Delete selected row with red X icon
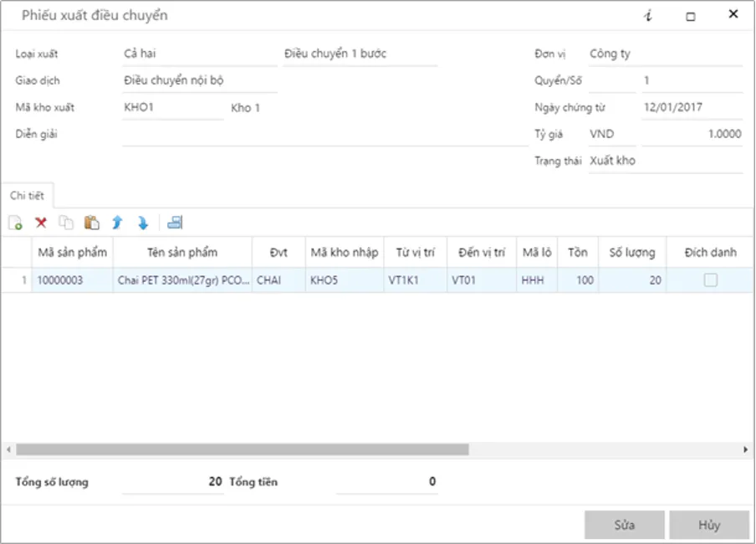The height and width of the screenshot is (544, 756). click(x=40, y=223)
